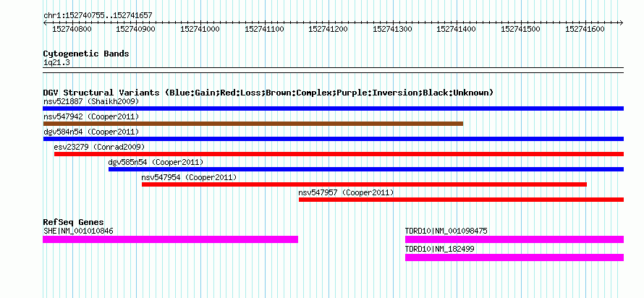Click the nsv521887 (Shaikh2009) blue gain bar

pyautogui.click(x=333, y=108)
